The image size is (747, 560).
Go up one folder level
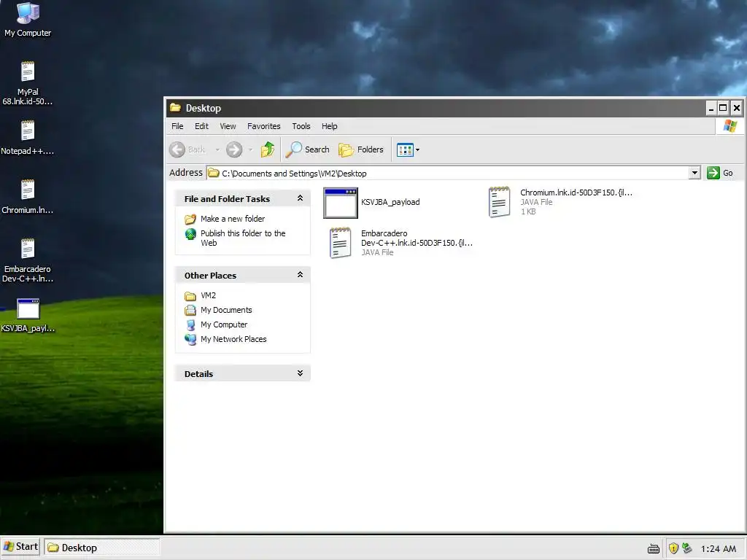(x=268, y=149)
